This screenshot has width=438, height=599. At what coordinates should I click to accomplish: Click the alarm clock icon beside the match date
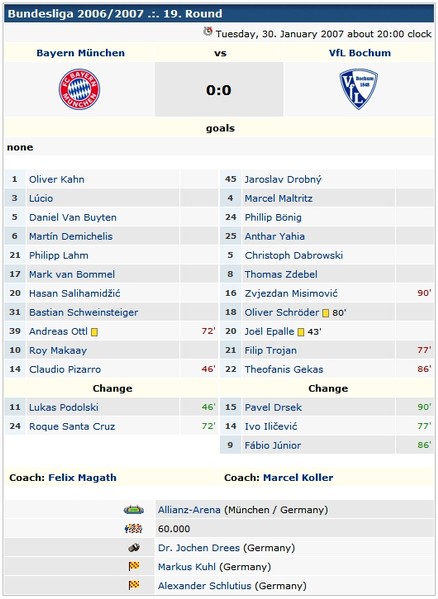pyautogui.click(x=208, y=32)
